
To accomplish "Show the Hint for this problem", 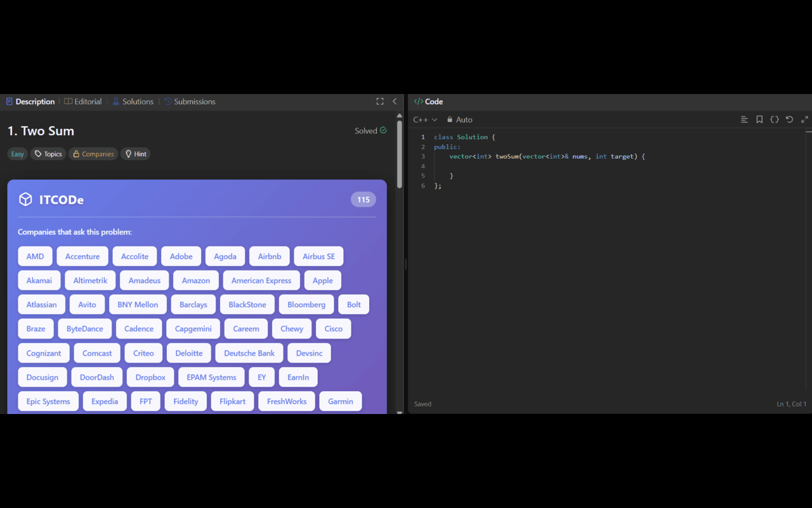I will click(x=135, y=154).
